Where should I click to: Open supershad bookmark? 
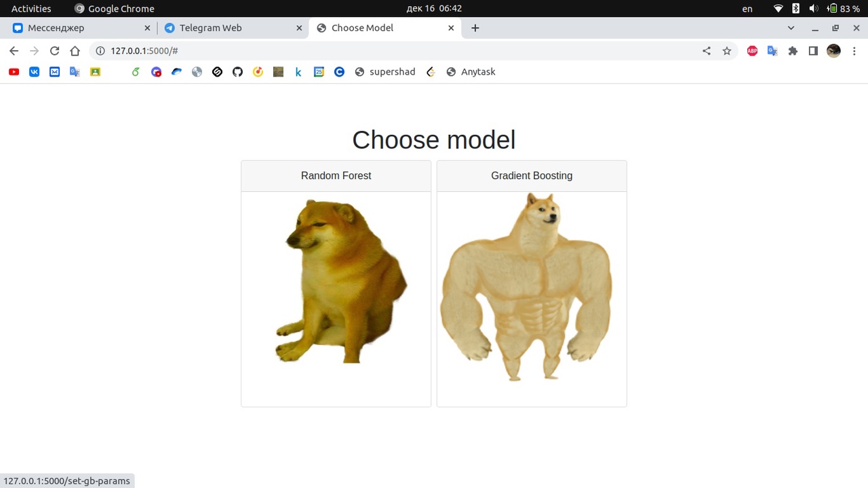[384, 72]
